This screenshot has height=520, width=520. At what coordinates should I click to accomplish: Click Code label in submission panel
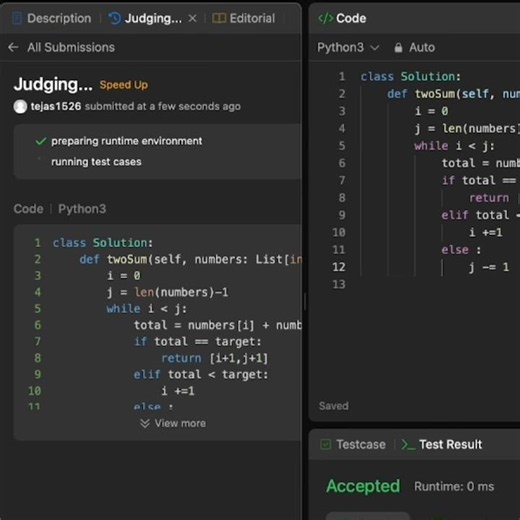click(x=28, y=209)
